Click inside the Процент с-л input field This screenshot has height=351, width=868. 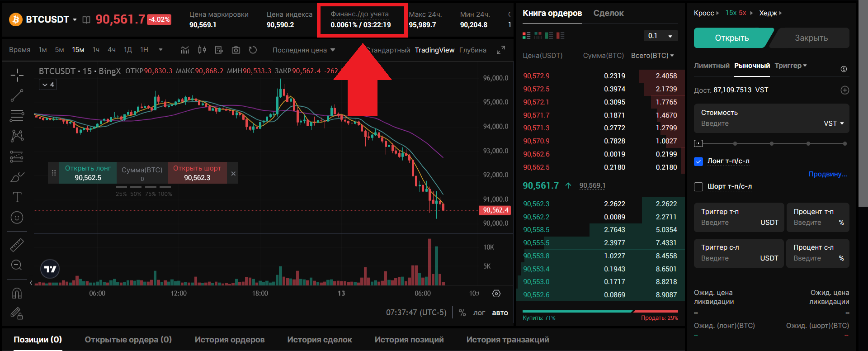pos(818,253)
